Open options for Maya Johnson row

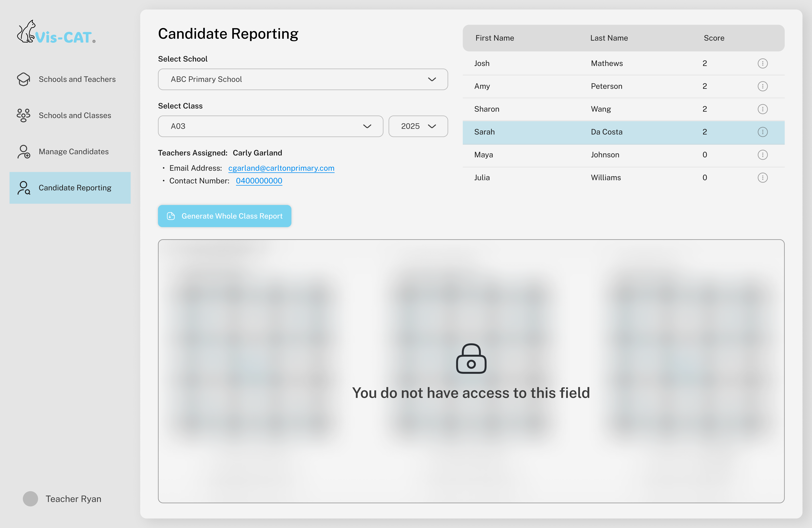click(x=763, y=155)
